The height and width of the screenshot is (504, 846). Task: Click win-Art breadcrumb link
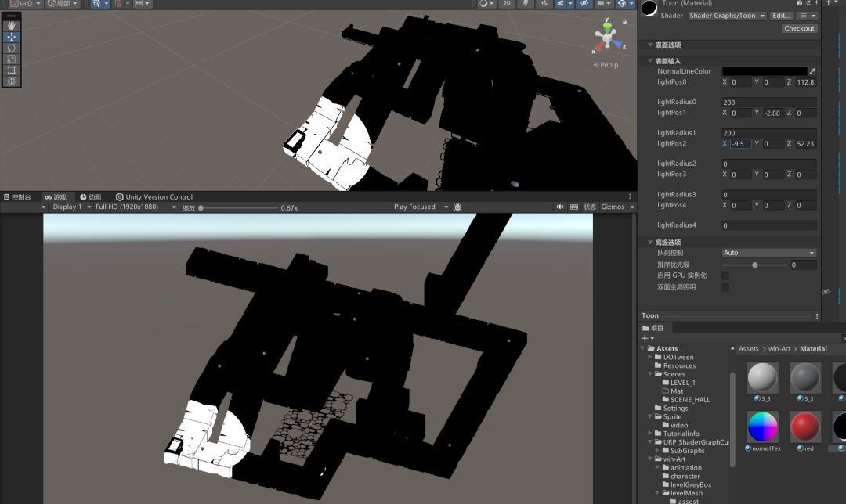tap(779, 349)
